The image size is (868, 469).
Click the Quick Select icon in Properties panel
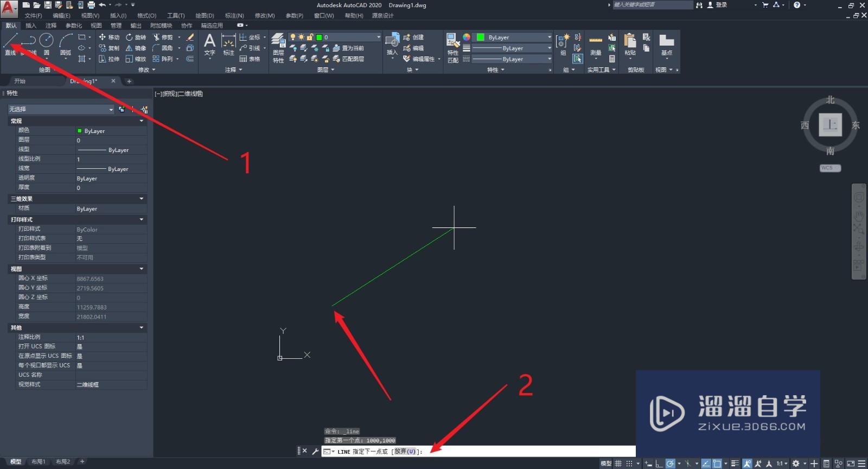coord(144,109)
